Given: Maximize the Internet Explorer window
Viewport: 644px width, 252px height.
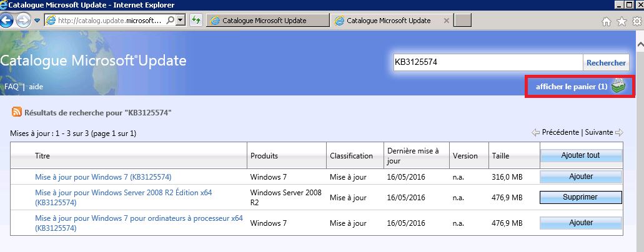Looking at the screenshot, I should [630, 5].
